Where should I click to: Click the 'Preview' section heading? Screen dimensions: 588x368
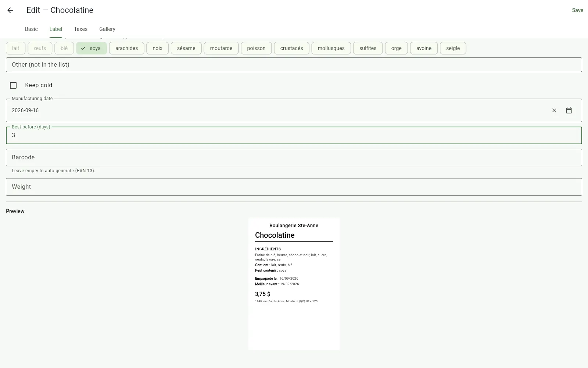pos(15,211)
